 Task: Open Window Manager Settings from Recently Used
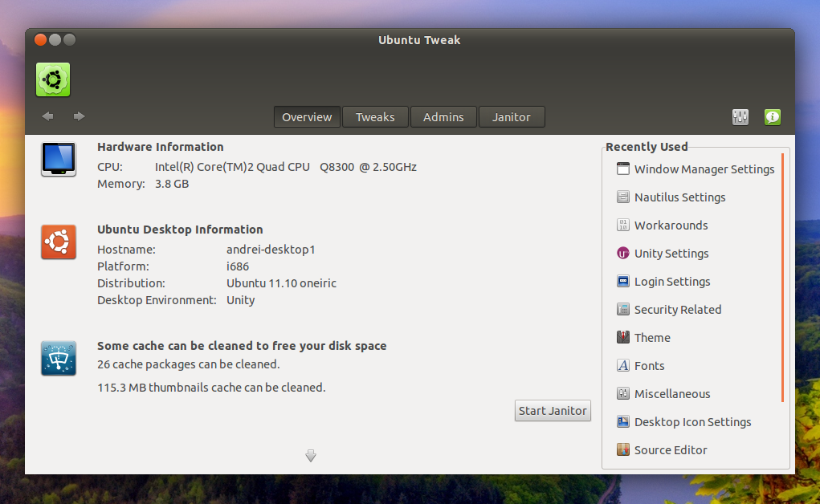click(704, 169)
